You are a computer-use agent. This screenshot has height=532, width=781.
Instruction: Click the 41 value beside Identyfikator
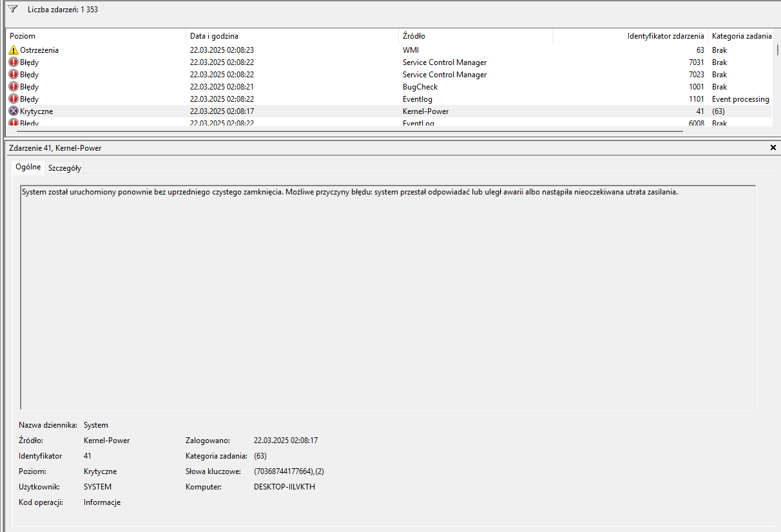click(88, 456)
